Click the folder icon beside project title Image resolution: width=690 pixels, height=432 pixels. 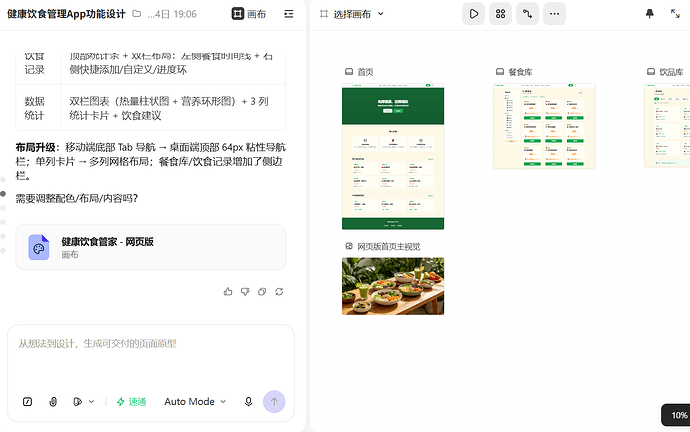137,14
